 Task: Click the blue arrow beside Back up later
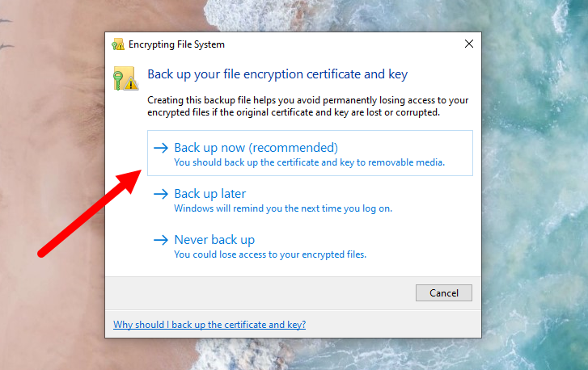tap(161, 194)
